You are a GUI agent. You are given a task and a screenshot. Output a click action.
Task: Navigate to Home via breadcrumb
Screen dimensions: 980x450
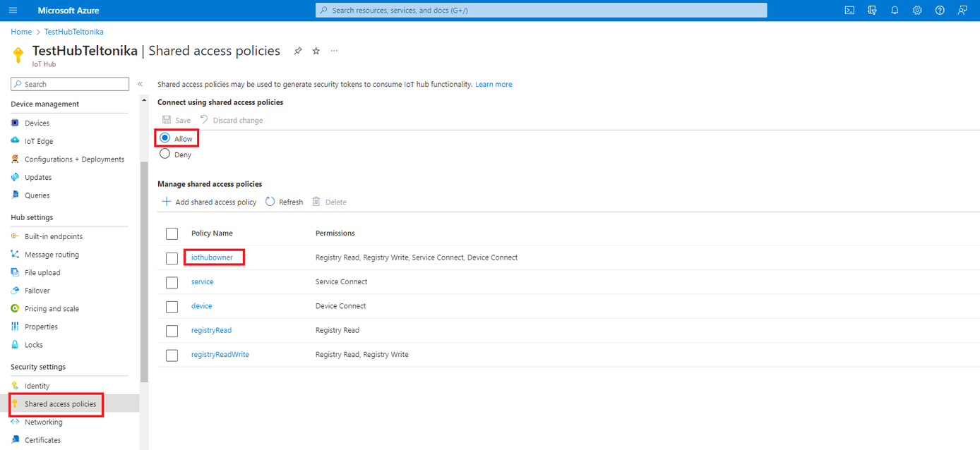pyautogui.click(x=20, y=31)
